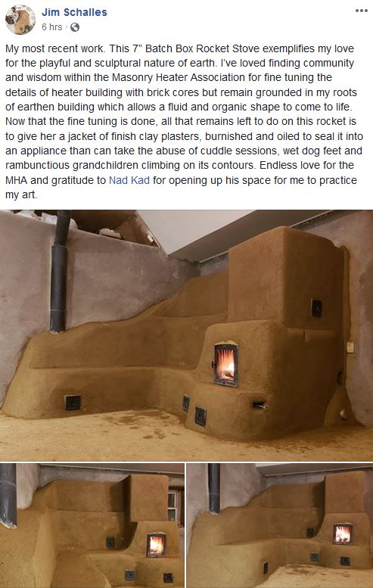
Task: Open the bottom-right stove photo thumbnail
Action: tap(280, 526)
